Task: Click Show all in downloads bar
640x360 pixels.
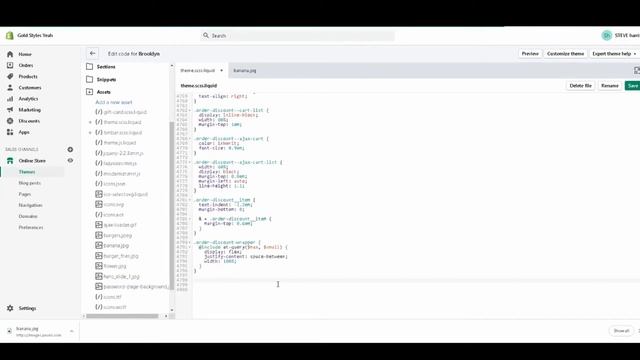Action: point(621,331)
